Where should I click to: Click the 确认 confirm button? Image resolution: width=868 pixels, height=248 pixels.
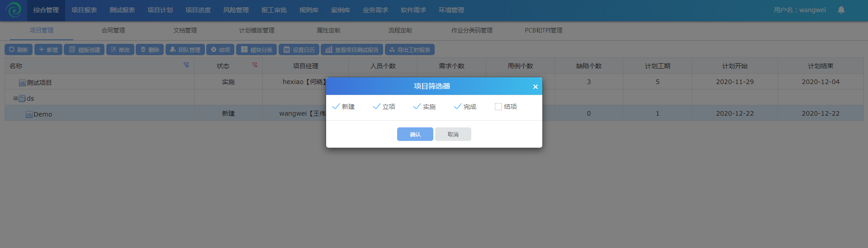click(415, 134)
